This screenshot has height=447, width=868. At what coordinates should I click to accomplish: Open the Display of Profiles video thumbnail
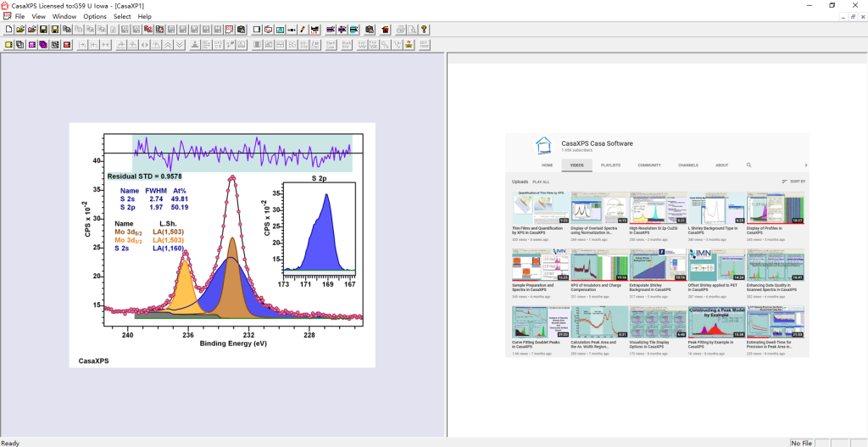pyautogui.click(x=775, y=208)
